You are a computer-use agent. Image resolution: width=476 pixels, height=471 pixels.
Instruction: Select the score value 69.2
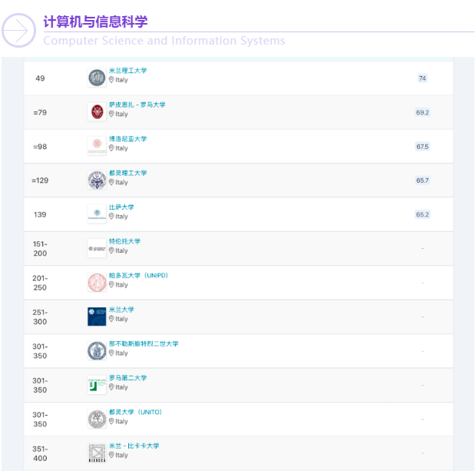click(x=422, y=112)
